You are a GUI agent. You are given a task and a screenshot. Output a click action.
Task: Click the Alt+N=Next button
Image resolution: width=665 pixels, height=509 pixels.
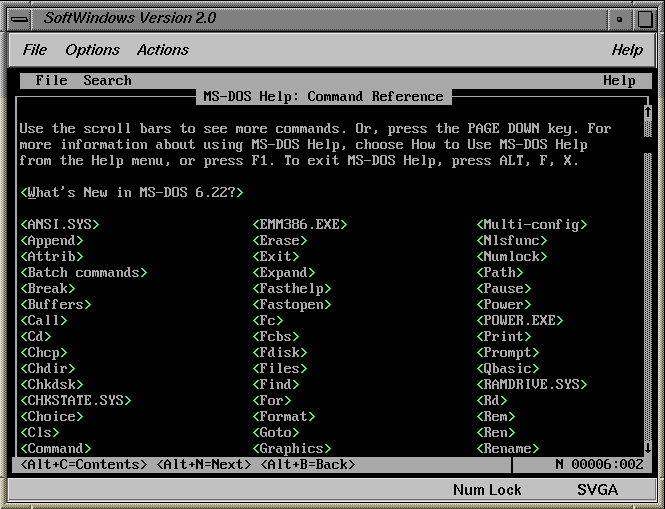[x=204, y=464]
